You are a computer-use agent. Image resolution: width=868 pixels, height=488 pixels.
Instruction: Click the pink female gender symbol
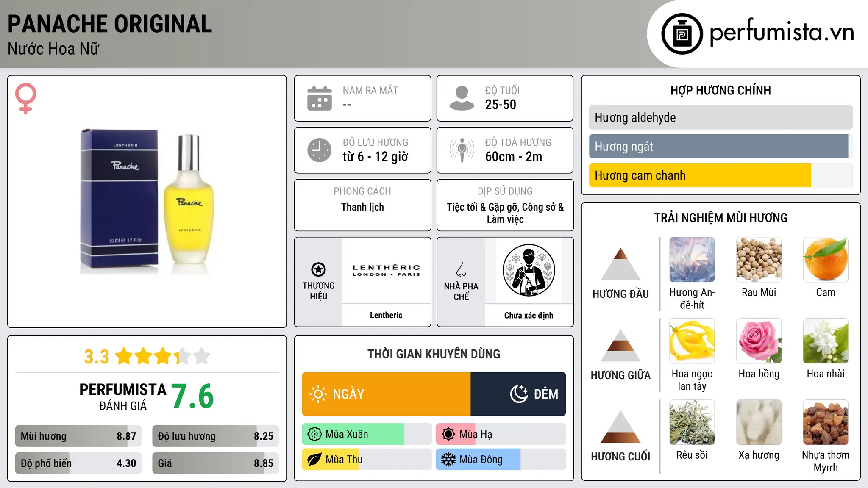pyautogui.click(x=26, y=98)
